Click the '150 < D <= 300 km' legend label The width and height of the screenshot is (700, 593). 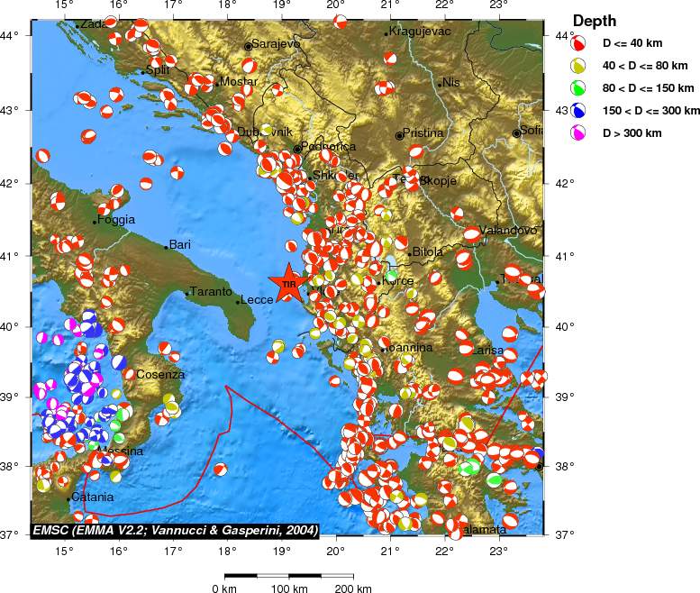tap(650, 110)
